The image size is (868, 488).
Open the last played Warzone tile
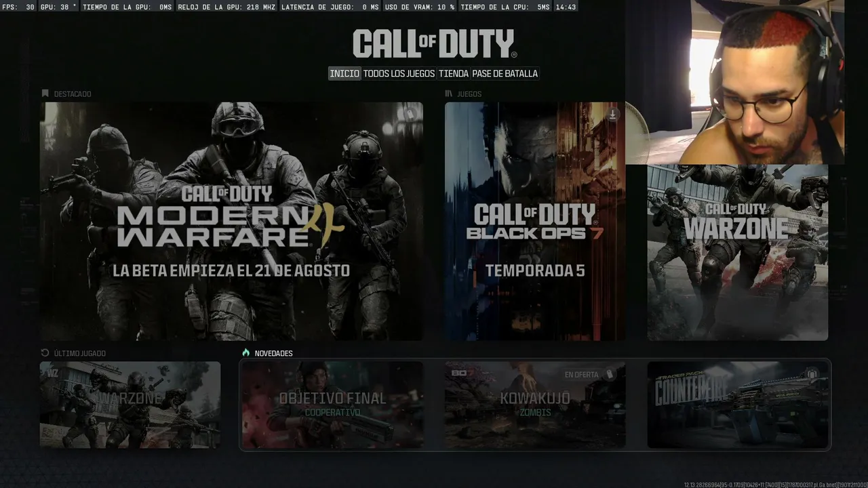(x=130, y=405)
